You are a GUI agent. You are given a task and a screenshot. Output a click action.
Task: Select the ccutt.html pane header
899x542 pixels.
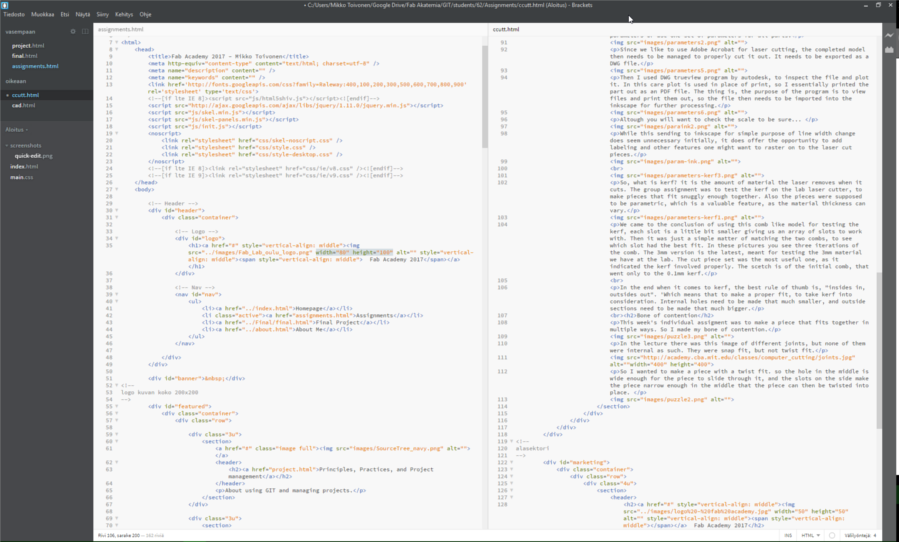pyautogui.click(x=506, y=29)
